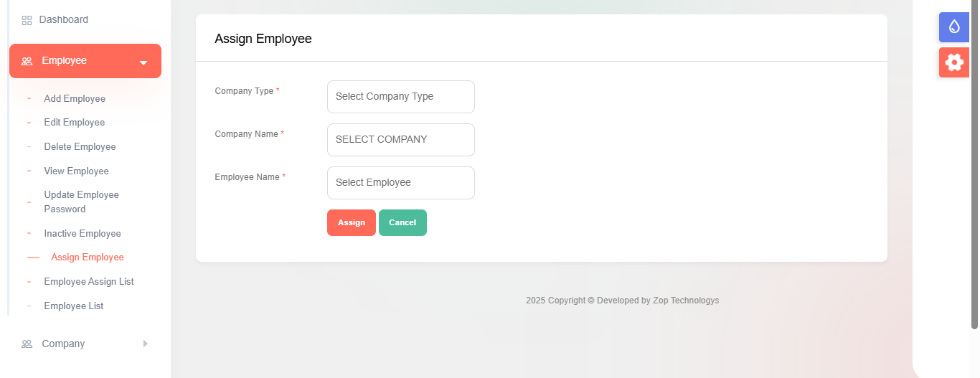This screenshot has width=980, height=378.
Task: Expand the Company menu arrow
Action: [x=145, y=344]
